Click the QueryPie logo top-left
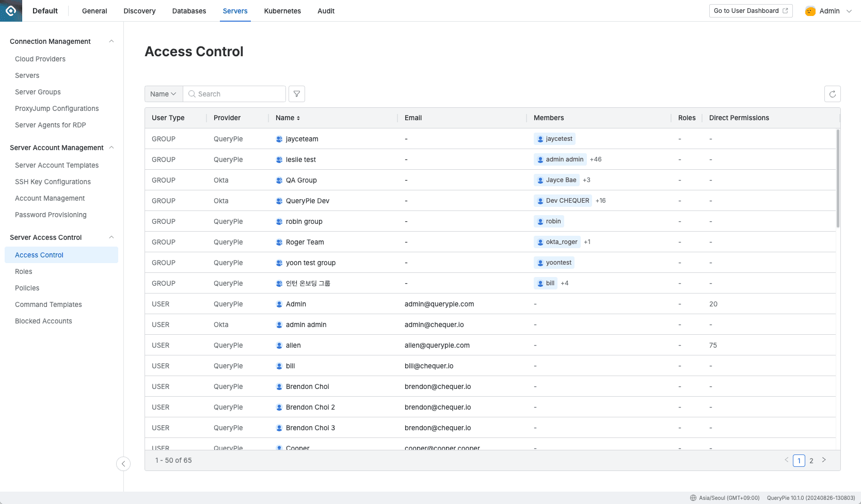The height and width of the screenshot is (504, 861). 11,10
